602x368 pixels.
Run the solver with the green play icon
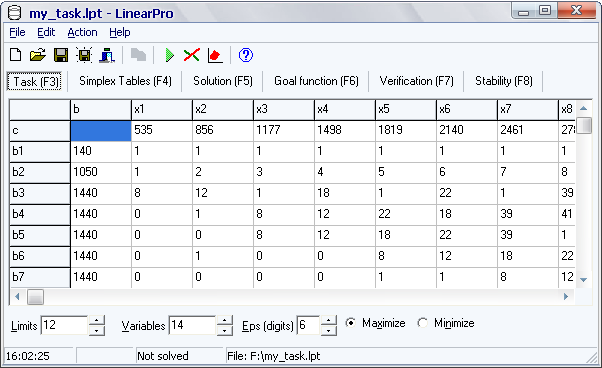[169, 55]
